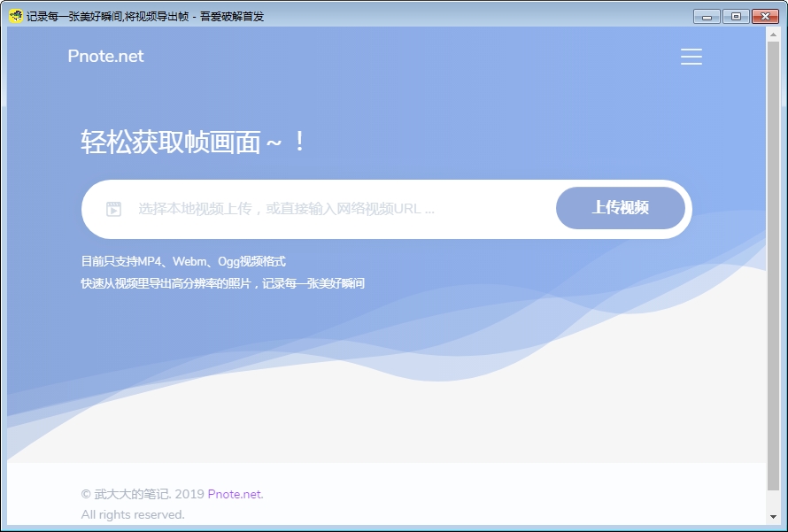Open the hamburger menu icon
The image size is (788, 532).
[x=691, y=57]
